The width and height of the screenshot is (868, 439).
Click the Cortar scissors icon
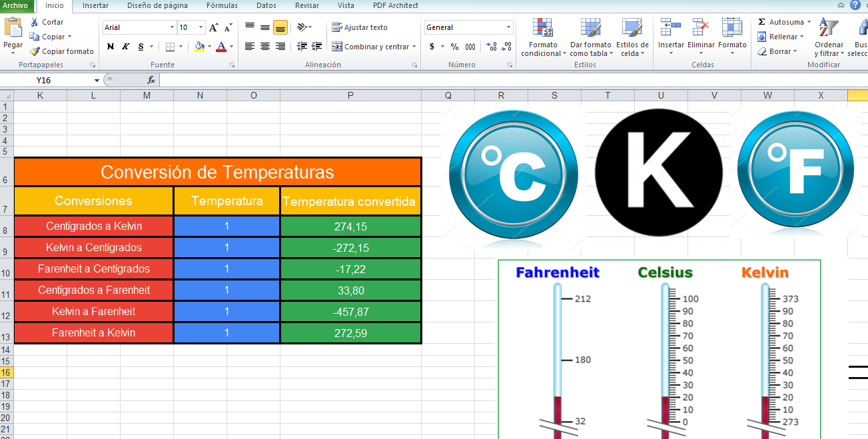[x=35, y=22]
